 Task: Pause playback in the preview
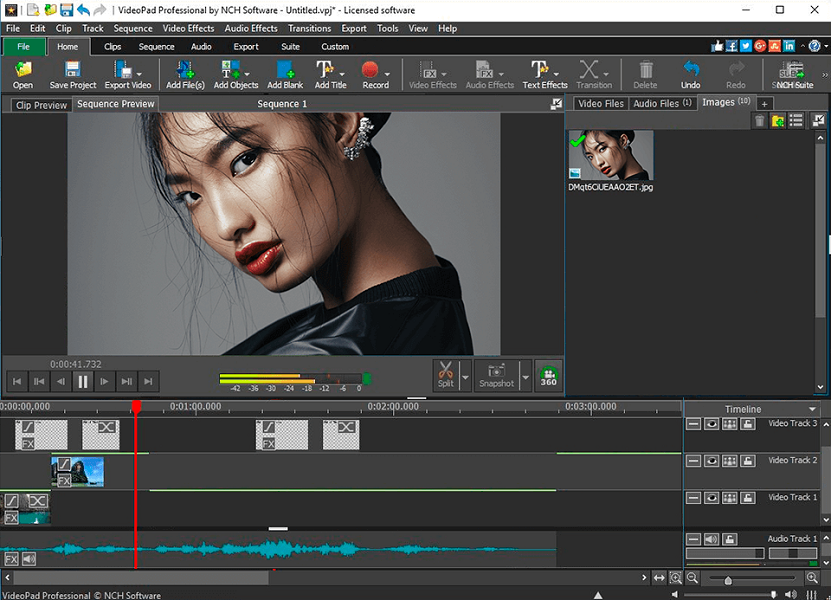click(82, 381)
